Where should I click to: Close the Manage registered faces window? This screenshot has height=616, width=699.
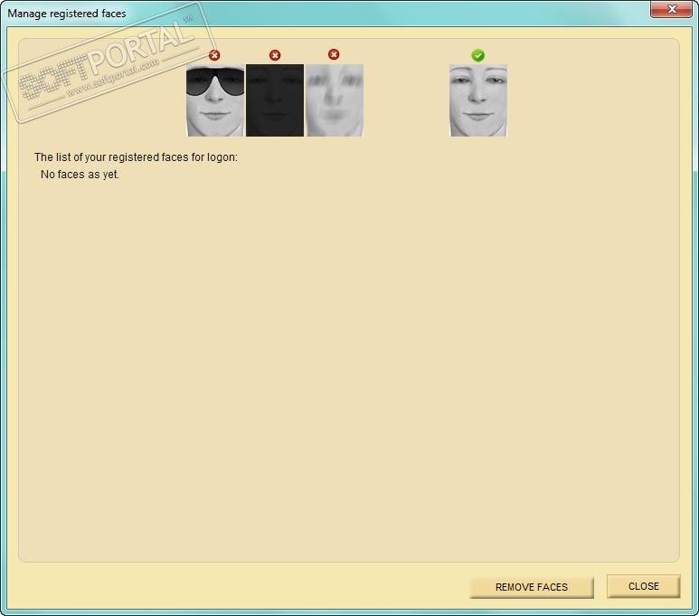point(671,9)
